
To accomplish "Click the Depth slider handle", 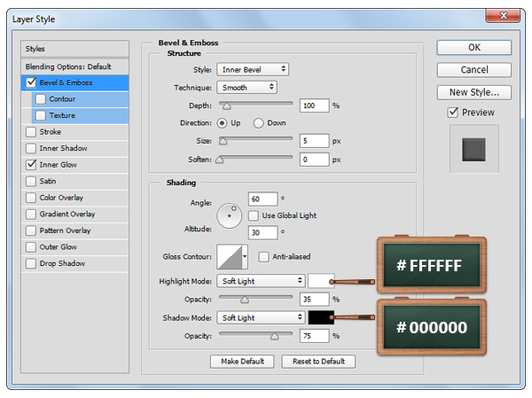I will (225, 106).
